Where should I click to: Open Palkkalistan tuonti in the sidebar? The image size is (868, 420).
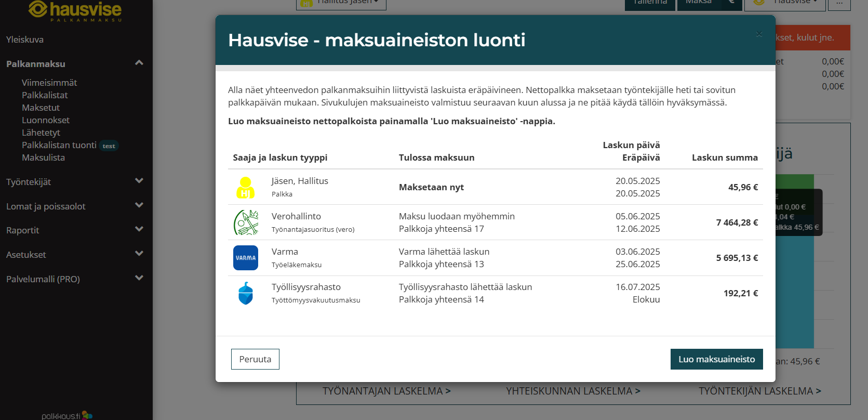59,145
